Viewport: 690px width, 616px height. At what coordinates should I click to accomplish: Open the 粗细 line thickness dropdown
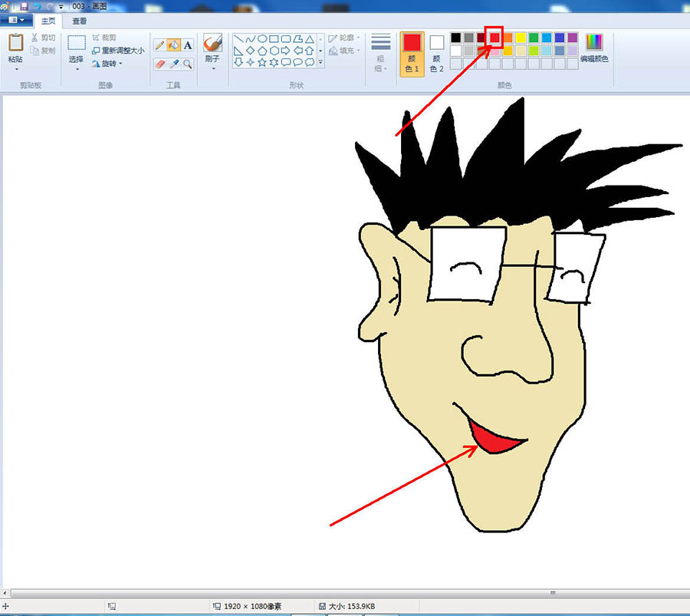coord(380,52)
